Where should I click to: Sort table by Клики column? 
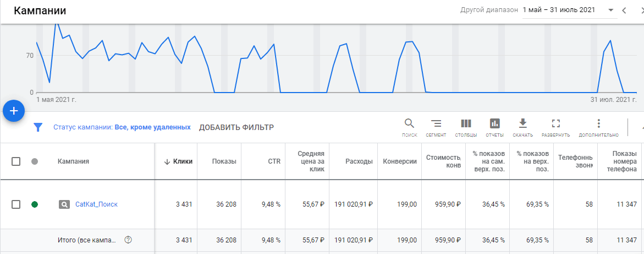179,161
